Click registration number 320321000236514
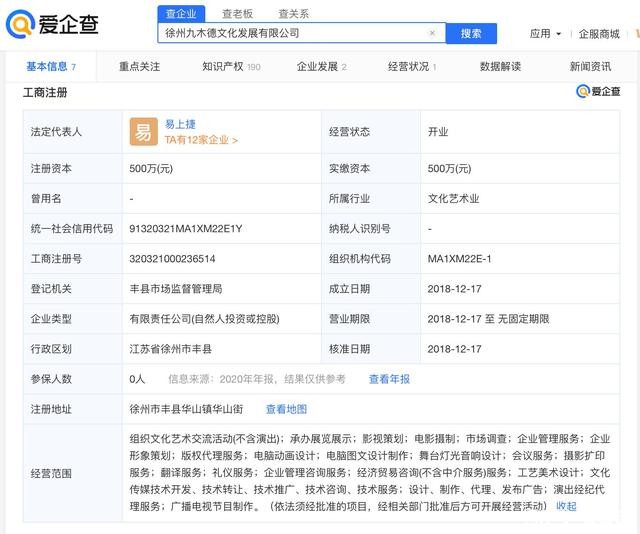The width and height of the screenshot is (640, 534). pos(172,259)
